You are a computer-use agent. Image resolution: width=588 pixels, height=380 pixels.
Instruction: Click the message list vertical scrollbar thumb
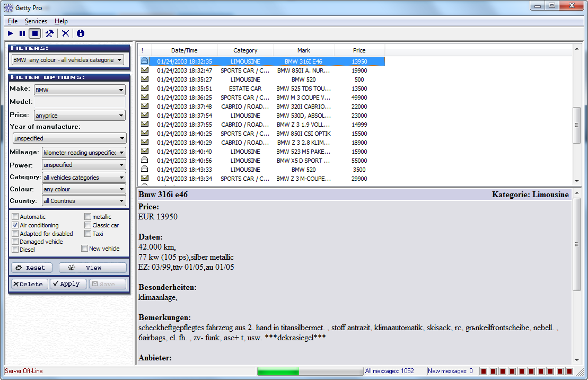(x=576, y=125)
